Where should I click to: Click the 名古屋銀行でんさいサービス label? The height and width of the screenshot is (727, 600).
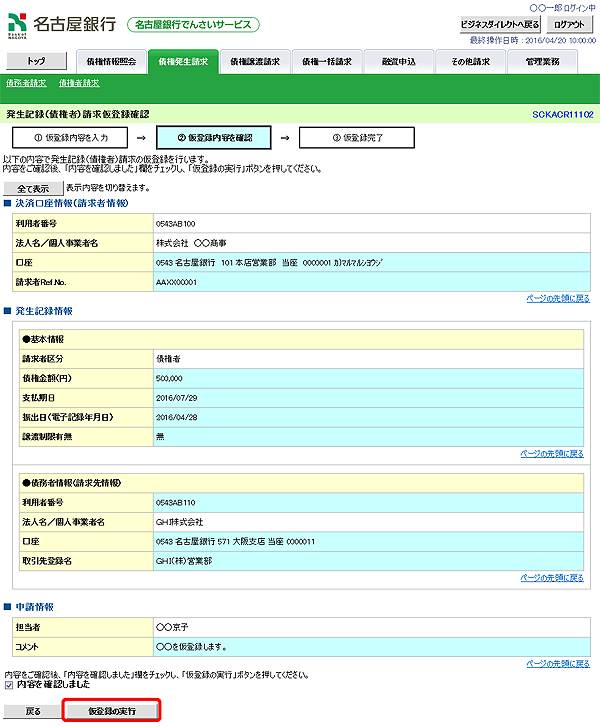coord(193,25)
